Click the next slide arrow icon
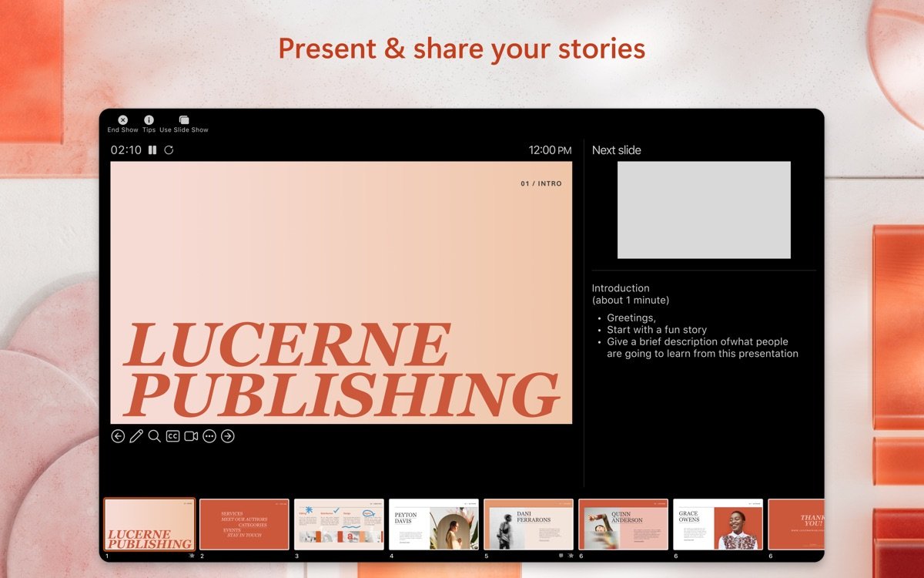 (x=228, y=435)
